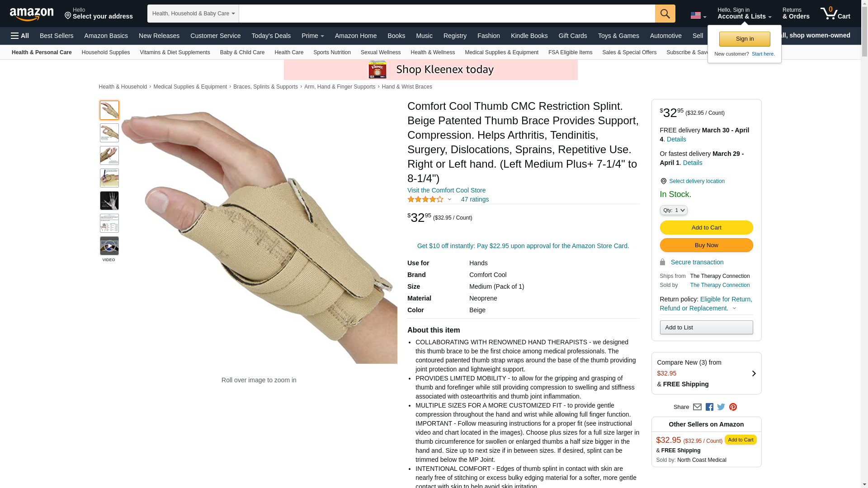
Task: Click the search input field
Action: (x=447, y=14)
